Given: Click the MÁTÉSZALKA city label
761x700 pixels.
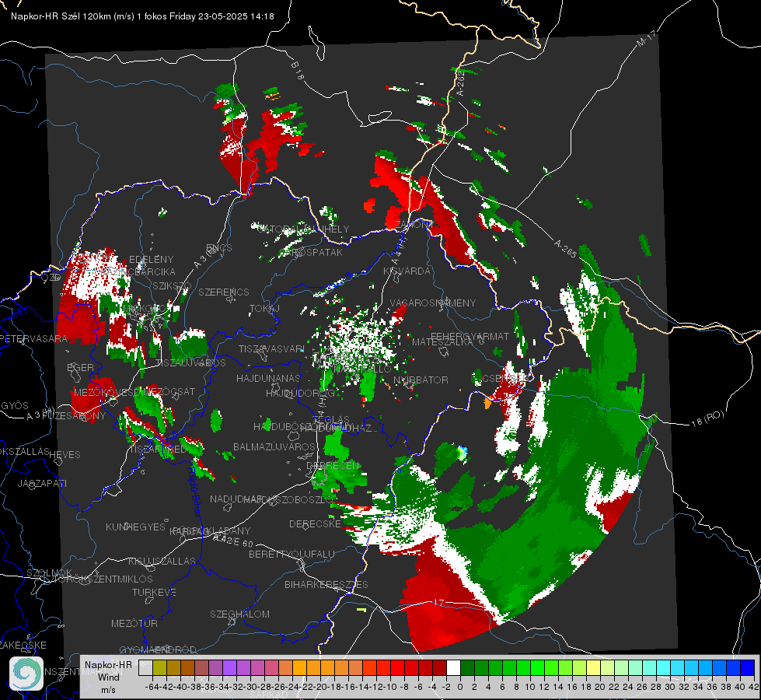Looking at the screenshot, I should tap(442, 342).
